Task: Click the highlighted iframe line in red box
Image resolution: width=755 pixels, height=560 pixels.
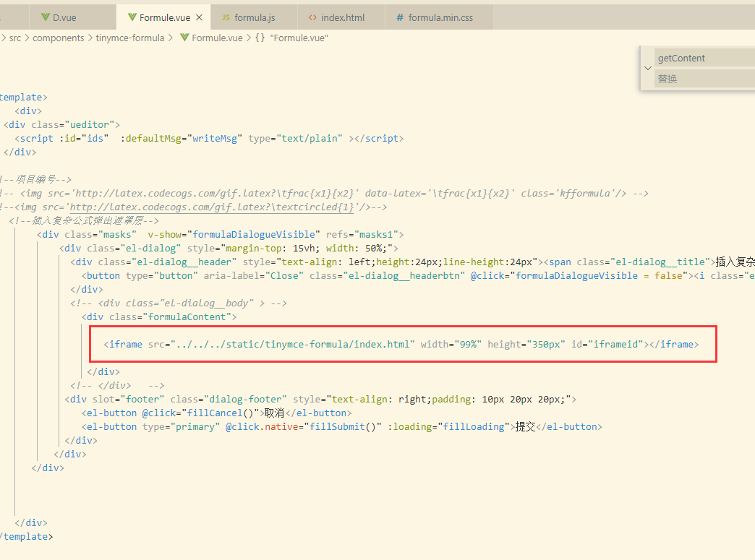Action: [401, 344]
